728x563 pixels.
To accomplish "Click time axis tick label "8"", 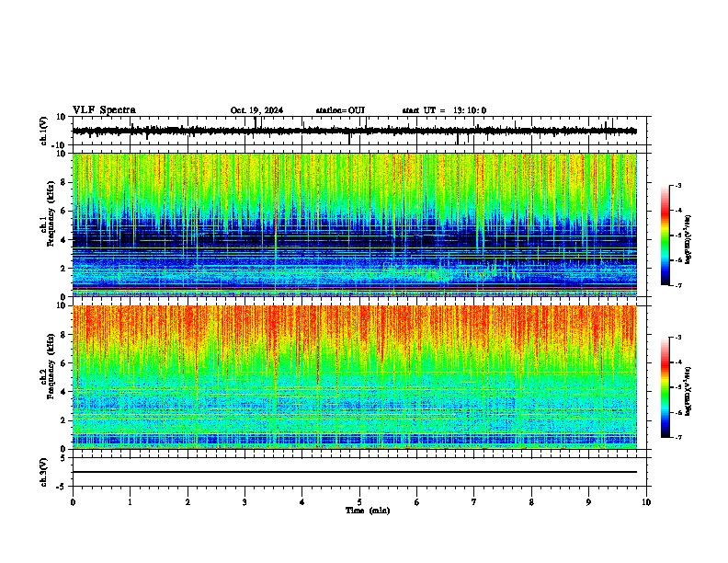I will pyautogui.click(x=531, y=502).
